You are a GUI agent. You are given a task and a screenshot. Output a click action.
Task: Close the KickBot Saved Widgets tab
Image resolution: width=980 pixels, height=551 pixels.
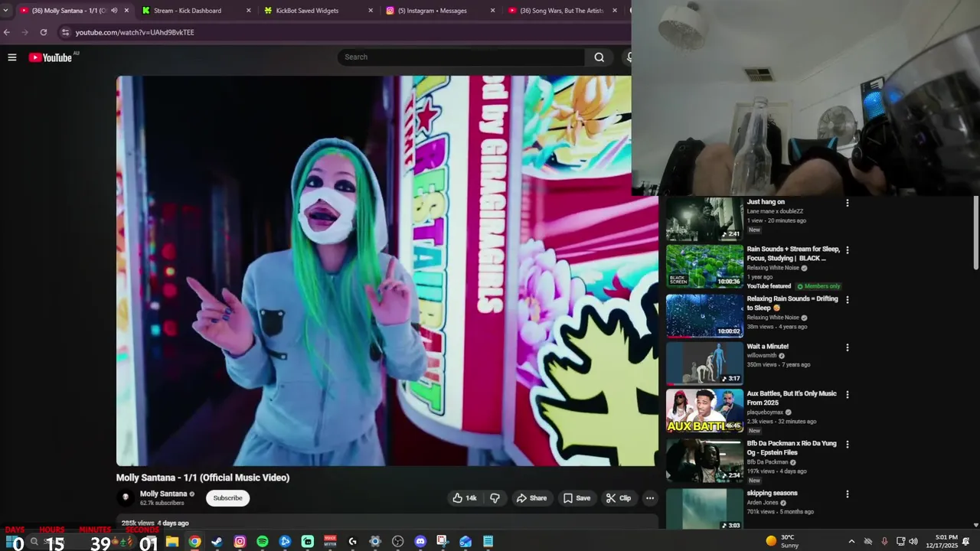[x=371, y=11]
